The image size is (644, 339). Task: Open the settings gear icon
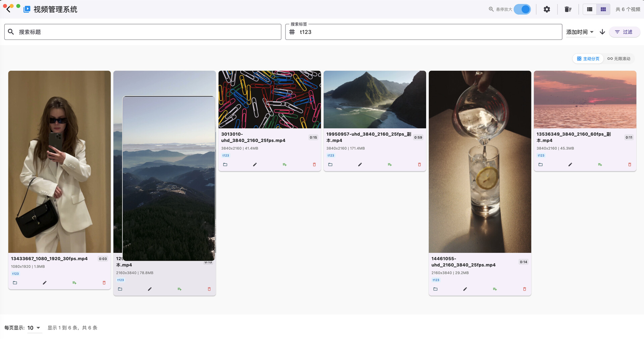(547, 9)
